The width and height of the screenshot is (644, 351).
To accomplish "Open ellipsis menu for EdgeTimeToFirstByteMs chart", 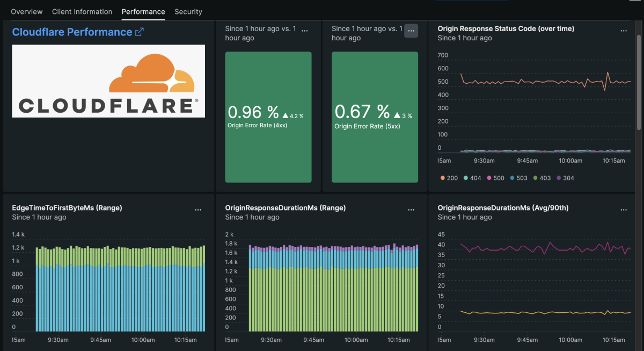I will pyautogui.click(x=198, y=210).
